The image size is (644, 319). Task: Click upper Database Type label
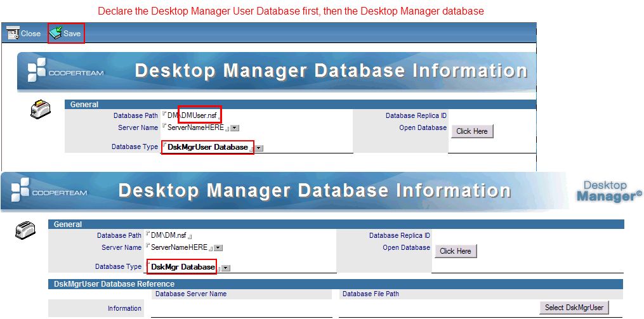click(135, 146)
